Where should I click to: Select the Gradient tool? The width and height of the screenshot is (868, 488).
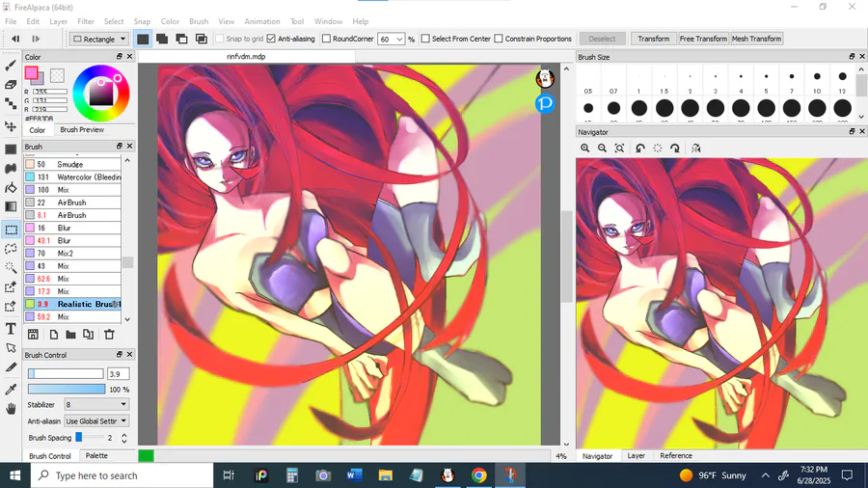click(x=11, y=207)
